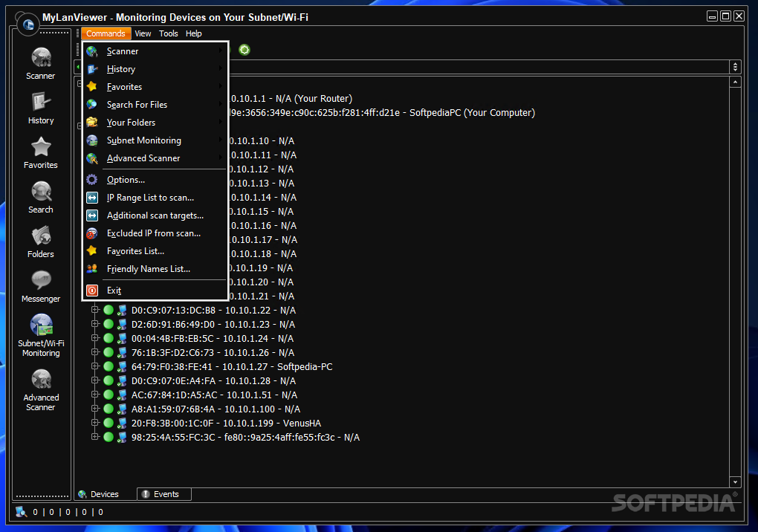Click computer icon of 10.10.1.27 Softpedia-PC
This screenshot has width=758, height=532.
point(122,367)
